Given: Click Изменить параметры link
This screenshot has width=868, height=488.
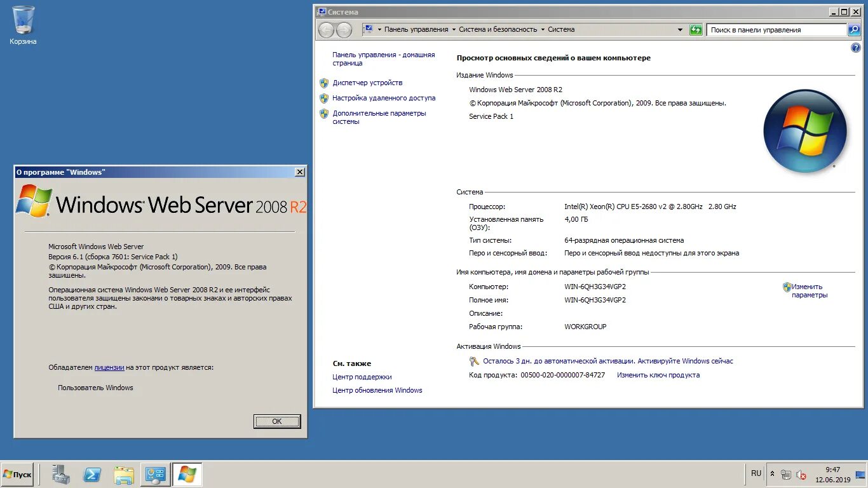Looking at the screenshot, I should tap(810, 290).
